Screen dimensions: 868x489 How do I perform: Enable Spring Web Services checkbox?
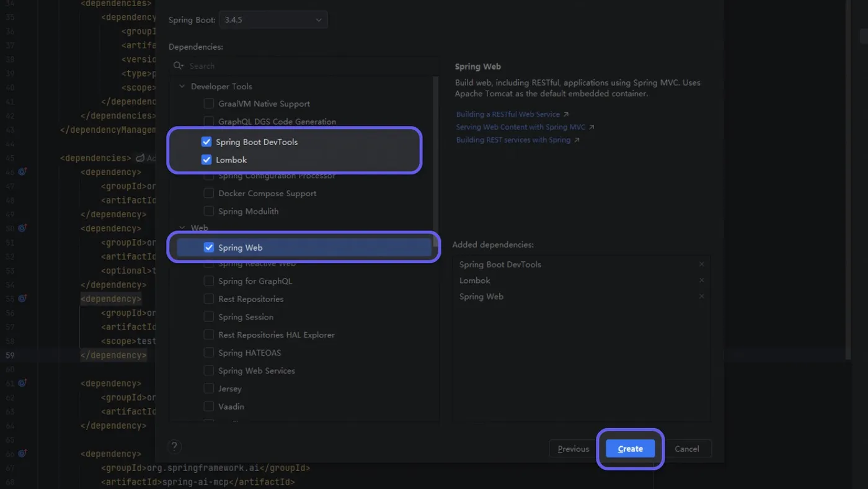coord(209,371)
